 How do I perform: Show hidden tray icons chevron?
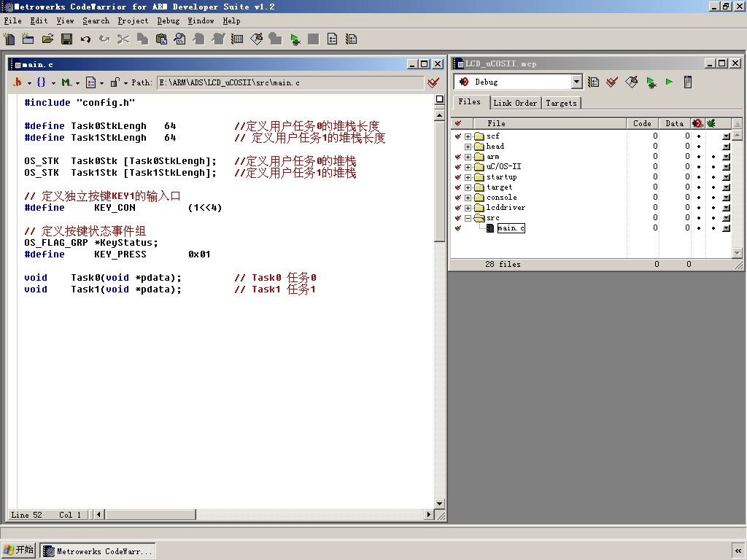tap(738, 551)
